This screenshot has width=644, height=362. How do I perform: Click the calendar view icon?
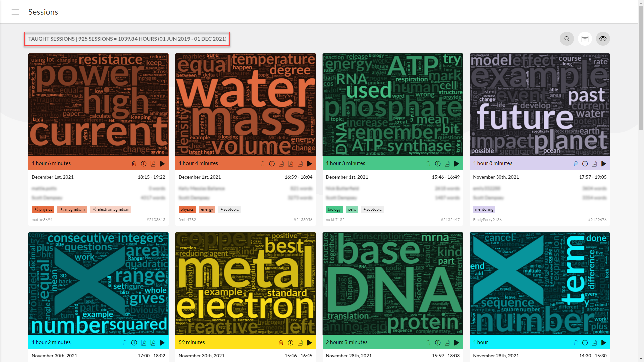tap(585, 39)
